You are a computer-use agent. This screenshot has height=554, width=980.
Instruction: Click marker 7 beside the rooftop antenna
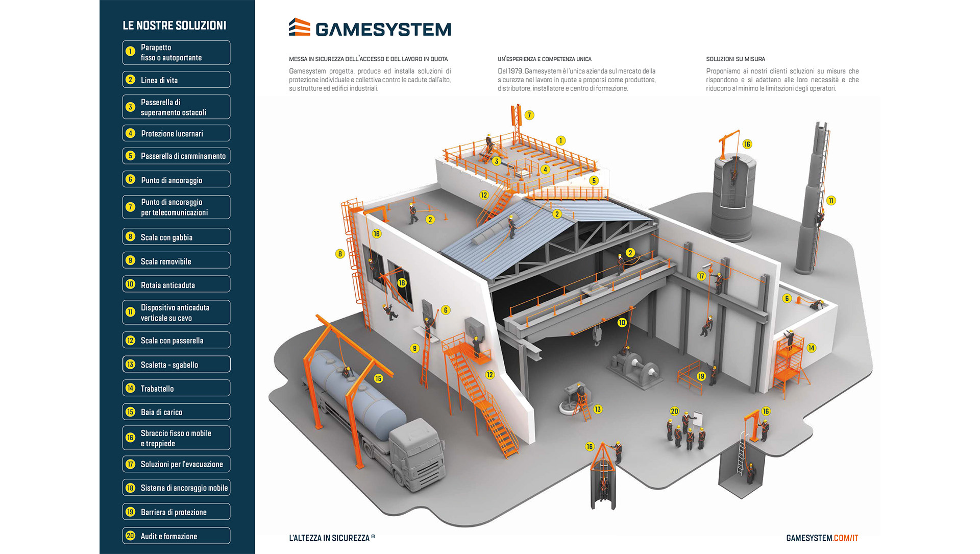tap(529, 115)
